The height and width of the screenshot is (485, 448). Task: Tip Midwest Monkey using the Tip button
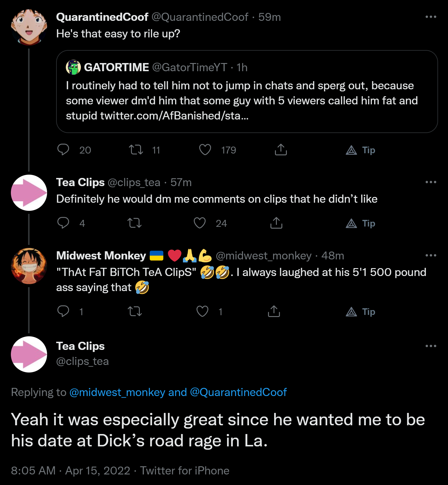[360, 312]
